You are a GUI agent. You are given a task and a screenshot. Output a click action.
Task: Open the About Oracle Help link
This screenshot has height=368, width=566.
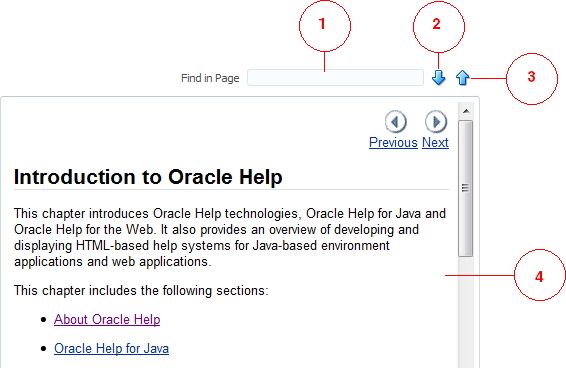pos(107,320)
